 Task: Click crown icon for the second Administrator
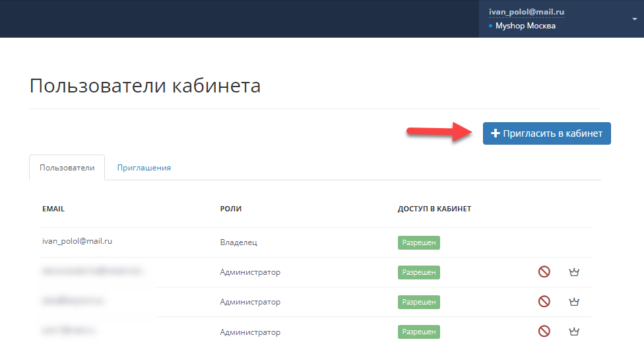[x=574, y=301]
